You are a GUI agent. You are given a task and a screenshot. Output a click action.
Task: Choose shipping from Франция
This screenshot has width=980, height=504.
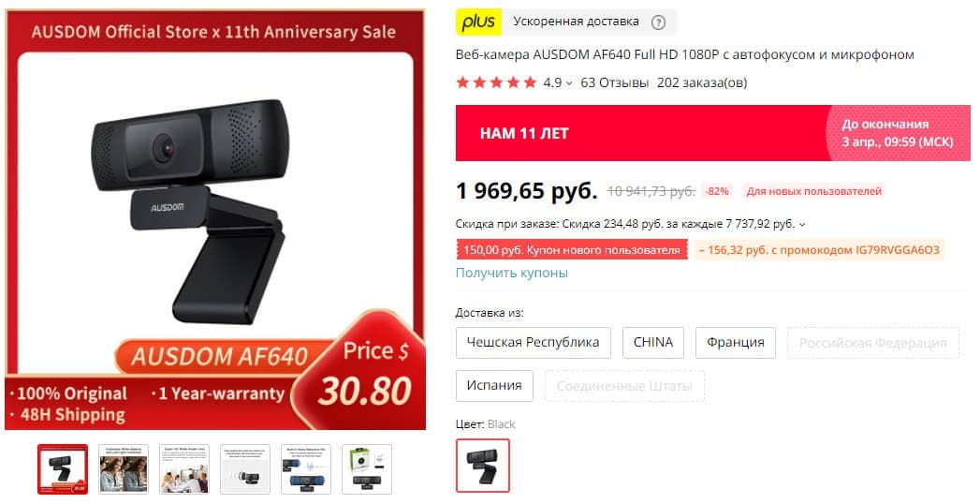pos(736,343)
